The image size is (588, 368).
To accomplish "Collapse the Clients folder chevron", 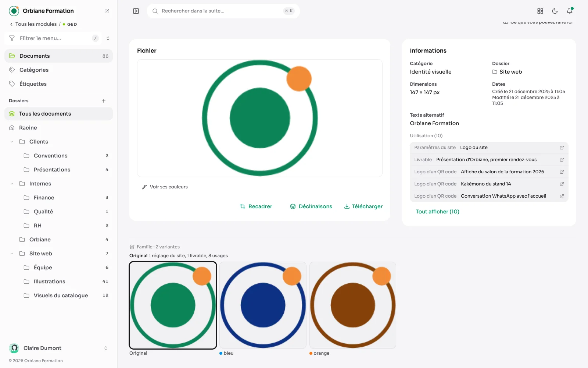I will click(12, 142).
